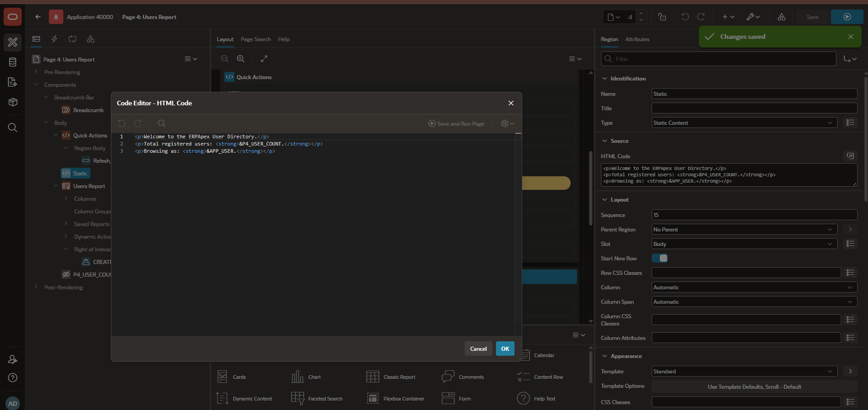Screen dimensions: 868x410
Task: Open the Create plus menu
Action: point(728,17)
